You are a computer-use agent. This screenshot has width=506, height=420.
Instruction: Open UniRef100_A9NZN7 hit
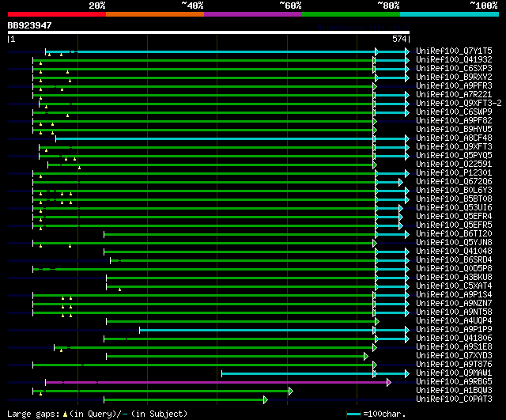[454, 304]
